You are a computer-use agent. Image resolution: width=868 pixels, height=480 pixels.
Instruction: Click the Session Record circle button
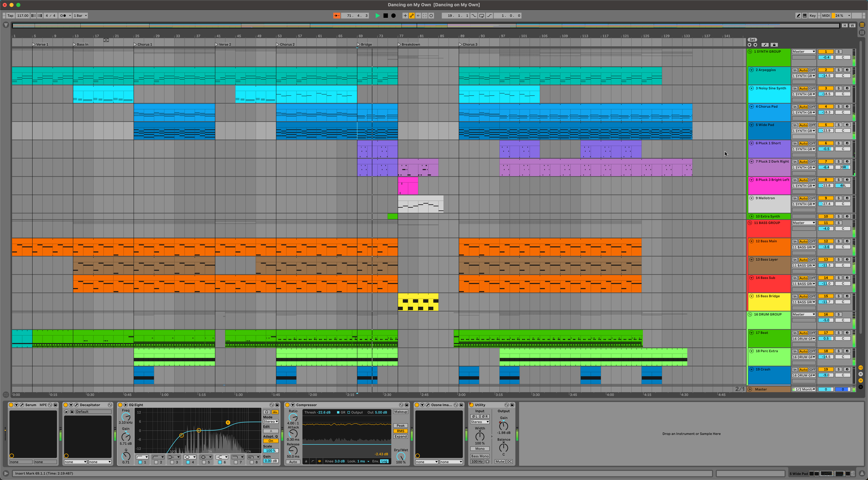431,15
